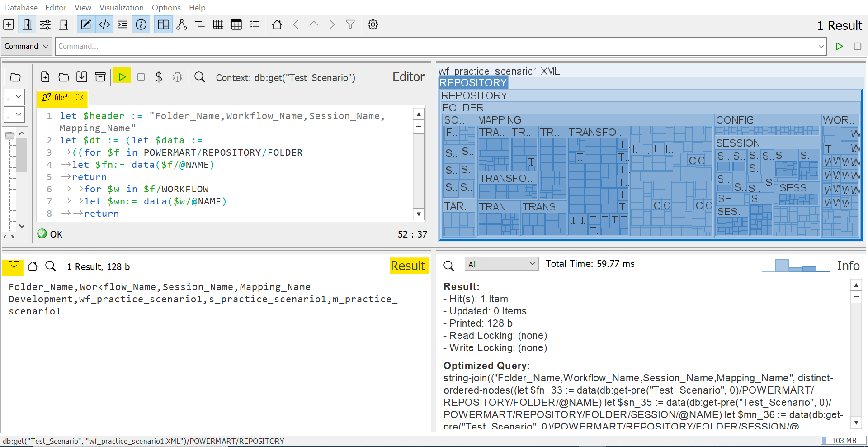Open the editor search panel
Viewport: 868px width, 447px height.
click(x=200, y=77)
